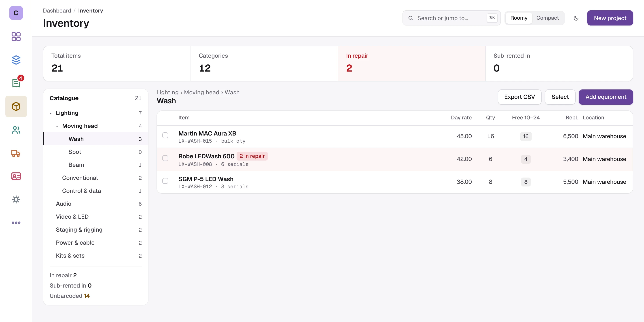Check the SGM P-5 LED Wash row checkbox

coord(165,181)
